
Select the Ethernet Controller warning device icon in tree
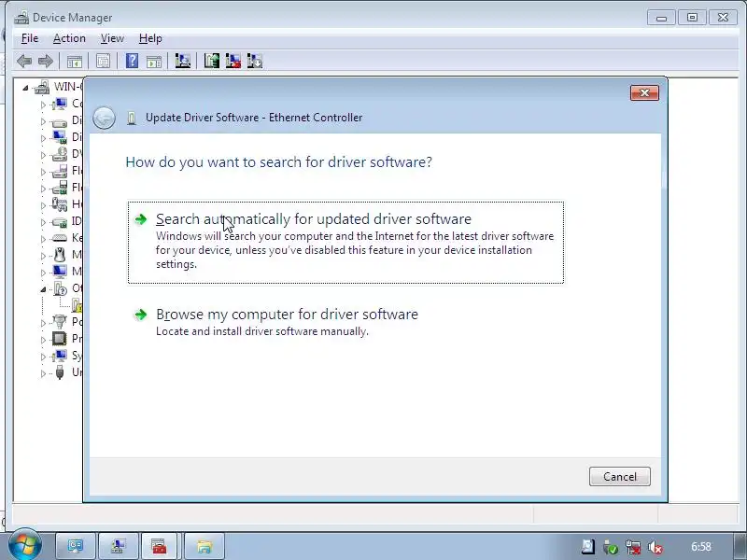78,305
